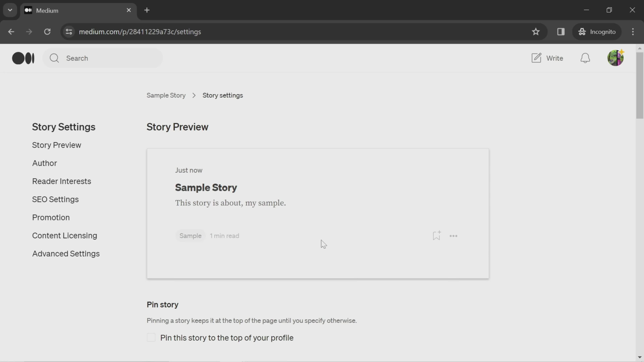The height and width of the screenshot is (362, 644).
Task: Open the Write editor
Action: [547, 58]
